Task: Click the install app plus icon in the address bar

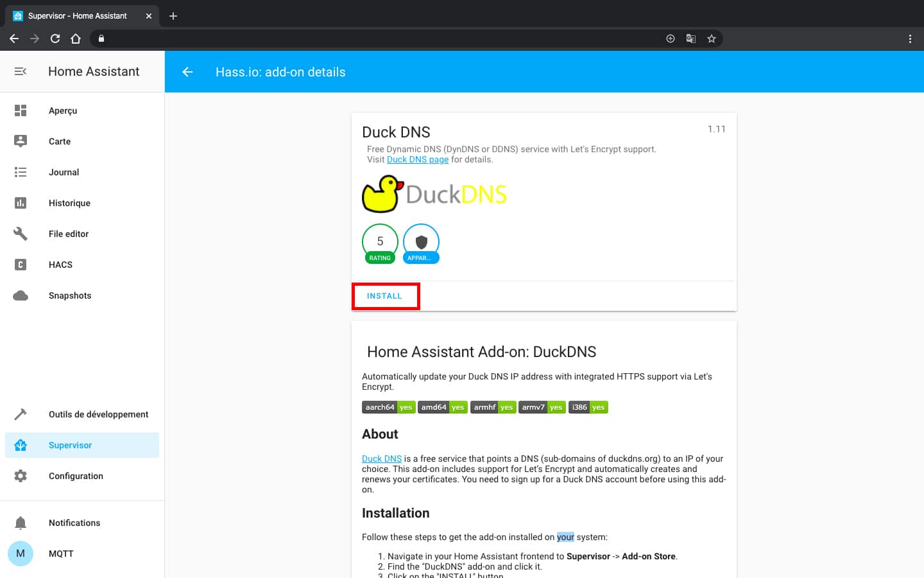Action: coord(671,39)
